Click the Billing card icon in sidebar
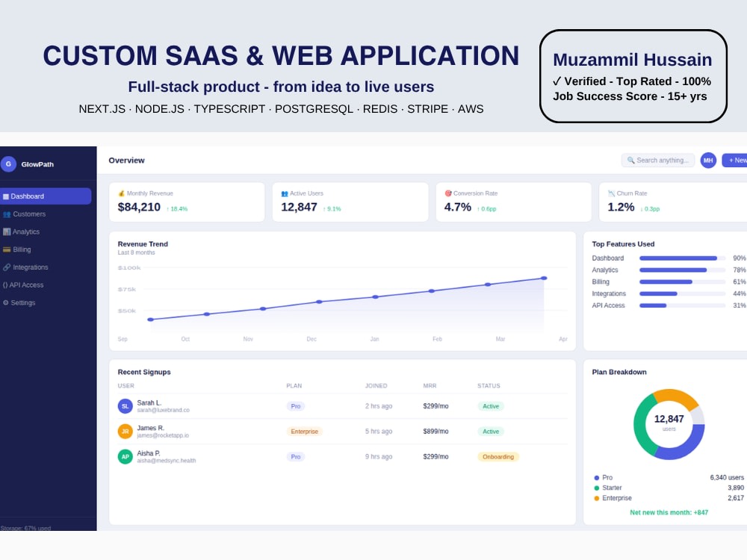Image resolution: width=747 pixels, height=560 pixels. (7, 249)
